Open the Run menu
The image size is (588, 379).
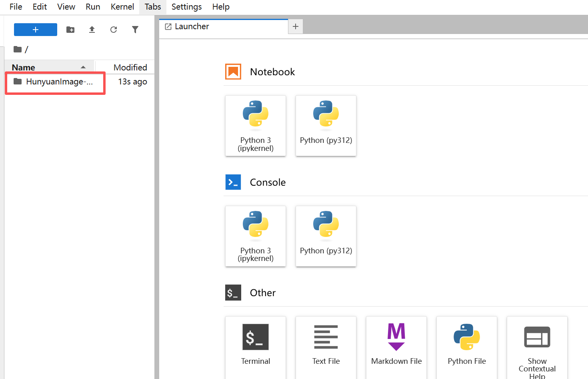[93, 7]
